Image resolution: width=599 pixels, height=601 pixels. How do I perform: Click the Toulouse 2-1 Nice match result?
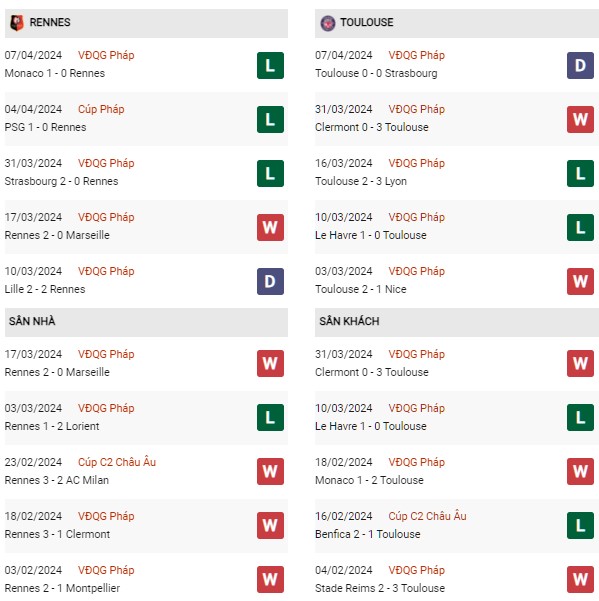point(361,289)
